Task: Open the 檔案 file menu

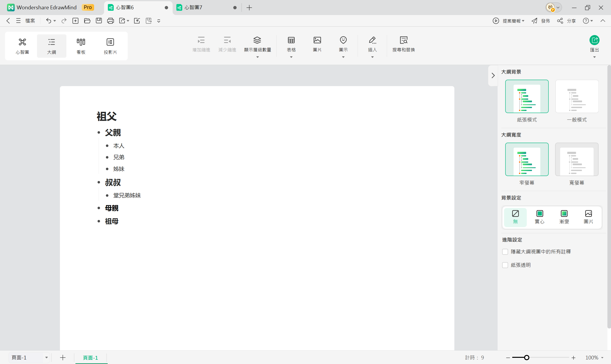Action: click(x=30, y=21)
